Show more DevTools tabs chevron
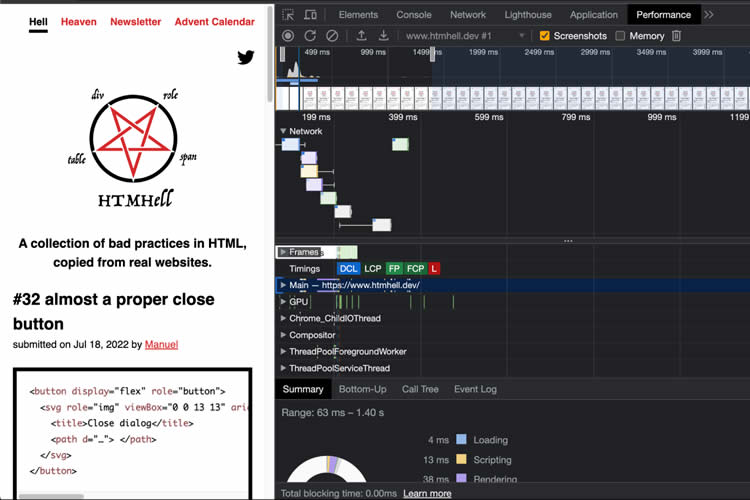The image size is (750, 500). (x=709, y=15)
